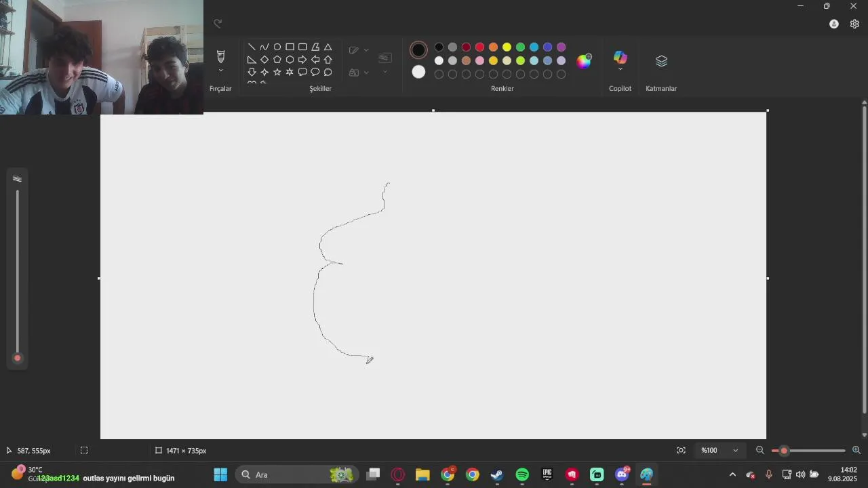868x488 pixels.
Task: Choose the Up arrow shape
Action: (x=328, y=60)
